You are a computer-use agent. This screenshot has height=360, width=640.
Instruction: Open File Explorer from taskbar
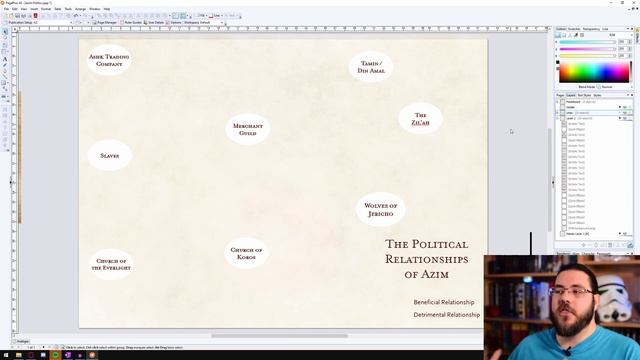pyautogui.click(x=18, y=355)
